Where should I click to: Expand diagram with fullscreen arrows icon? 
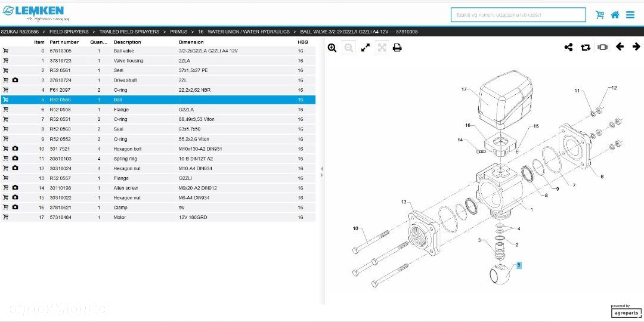click(365, 48)
